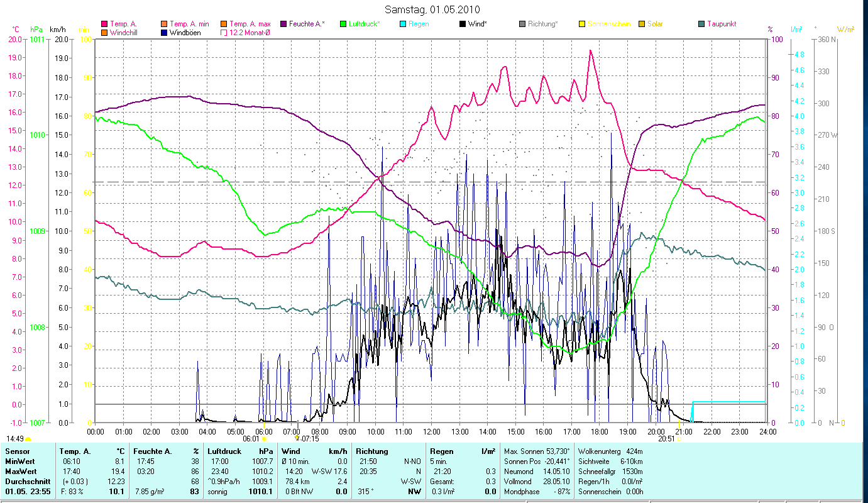Click the yellow Sonnenschein legend icon

tap(582, 24)
